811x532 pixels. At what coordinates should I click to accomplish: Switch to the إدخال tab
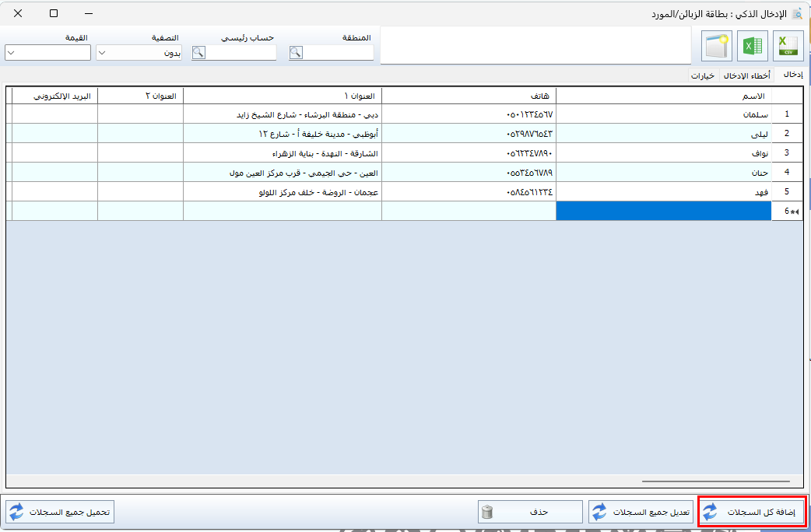(x=792, y=75)
